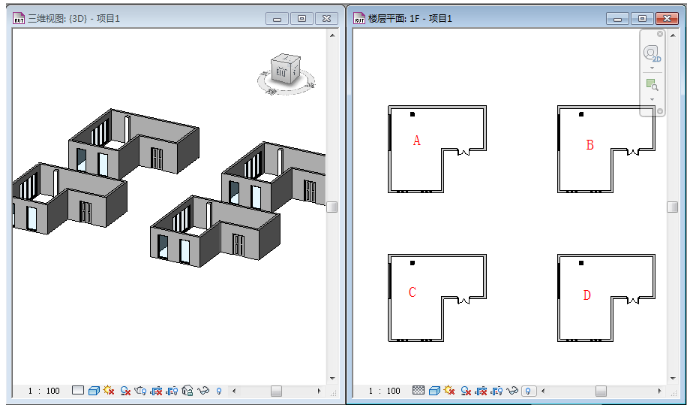Select the black column in room C
Screen dimensions: 694x413
[413, 263]
